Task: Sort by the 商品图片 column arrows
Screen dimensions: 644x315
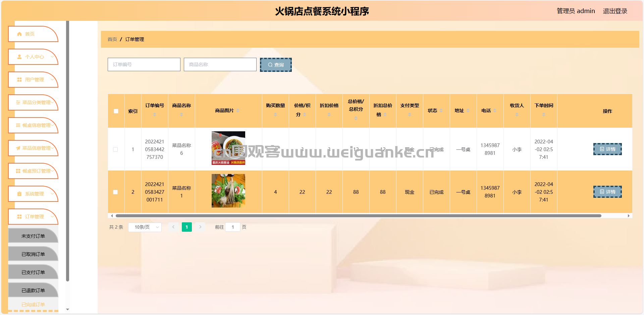Action: pyautogui.click(x=238, y=110)
